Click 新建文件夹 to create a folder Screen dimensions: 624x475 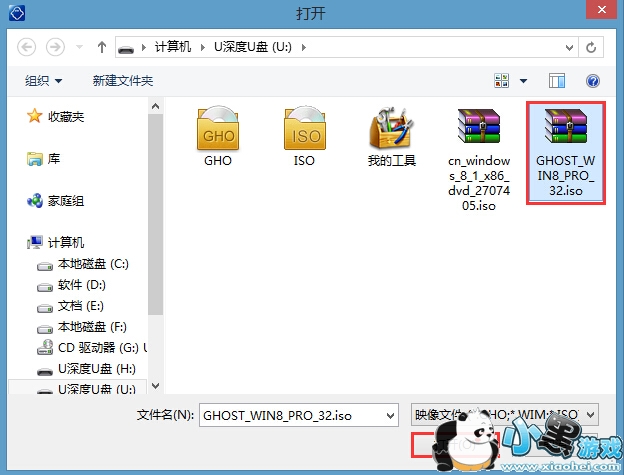tap(123, 81)
